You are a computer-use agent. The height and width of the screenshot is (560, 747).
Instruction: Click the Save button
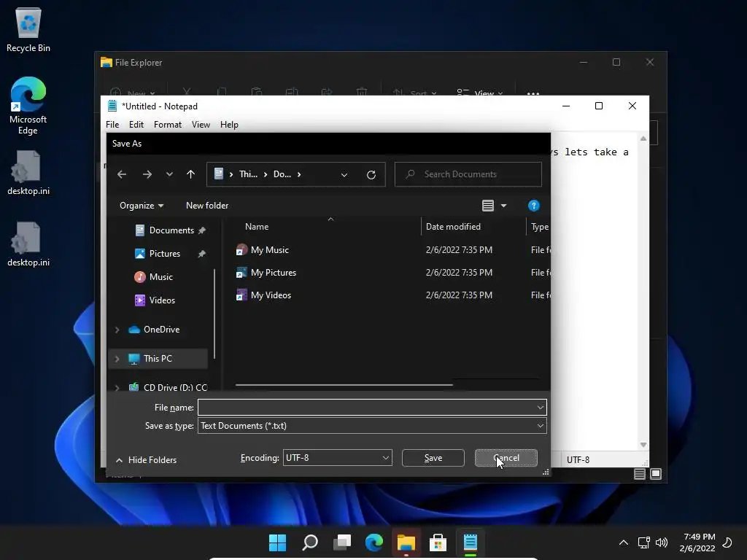click(x=433, y=458)
